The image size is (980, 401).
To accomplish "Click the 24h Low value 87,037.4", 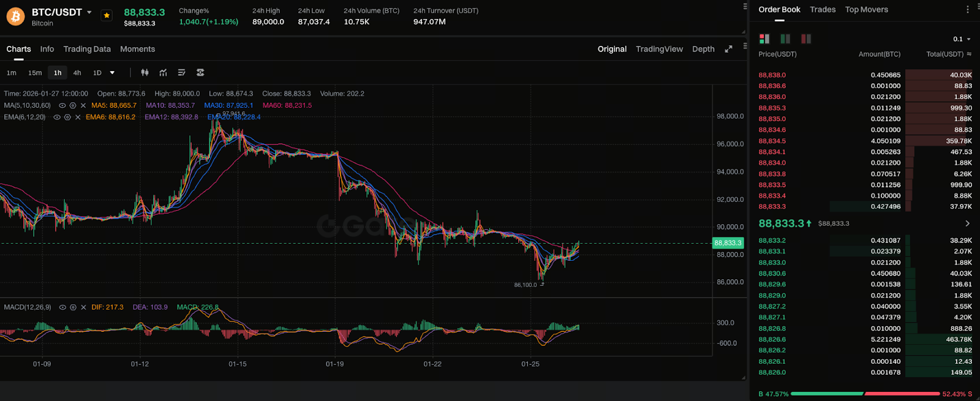I will tap(314, 21).
